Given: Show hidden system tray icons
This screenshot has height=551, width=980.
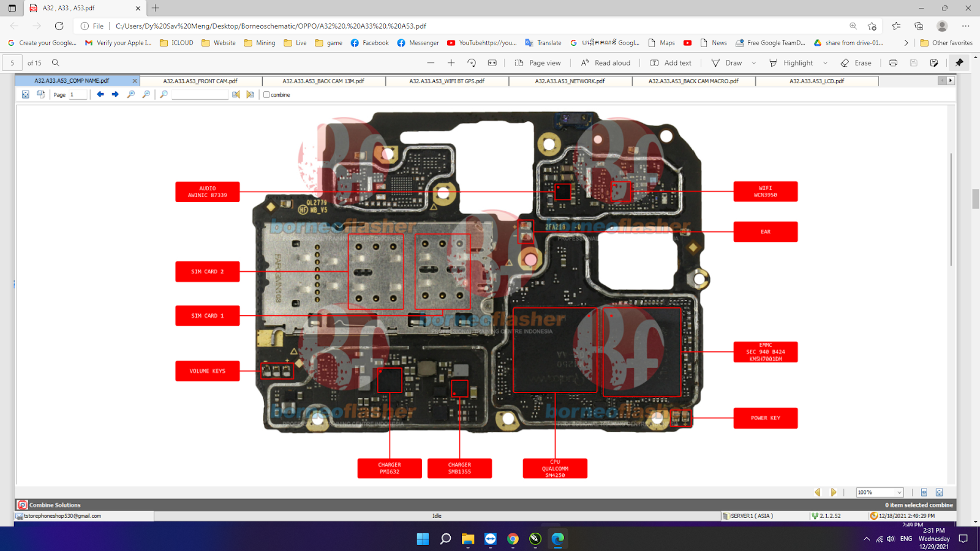Looking at the screenshot, I should [x=866, y=539].
